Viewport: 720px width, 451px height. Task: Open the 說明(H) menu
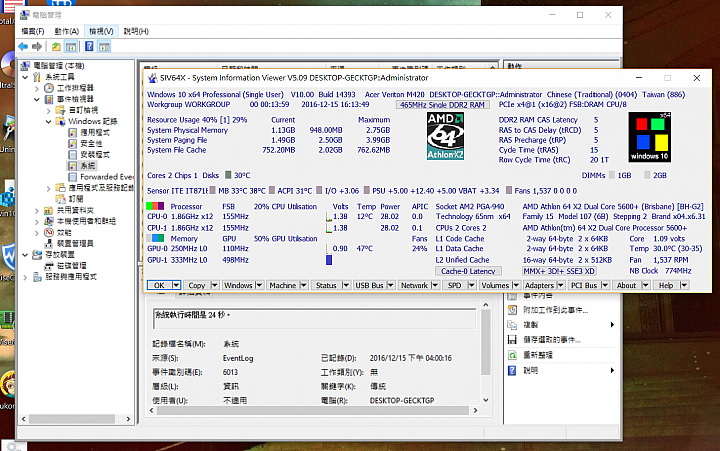pyautogui.click(x=136, y=31)
